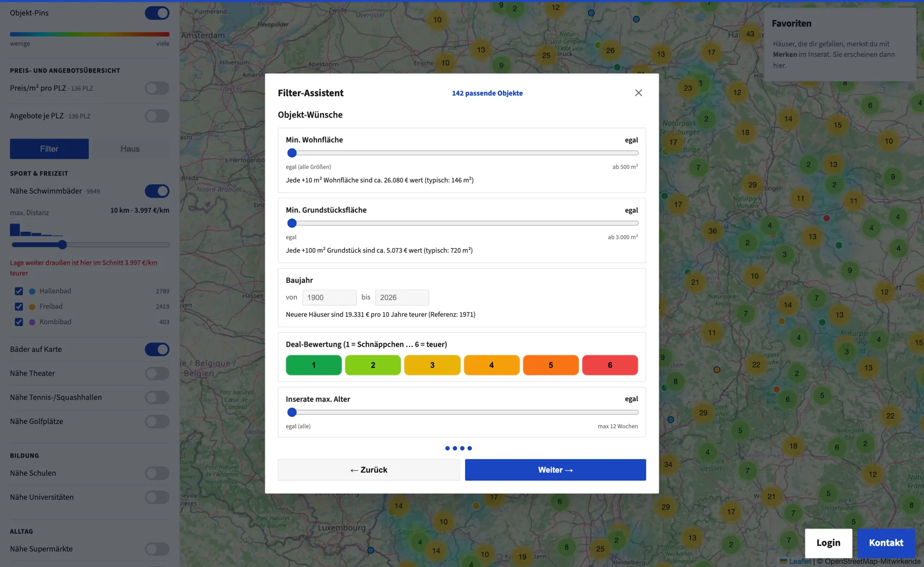Screen dimensions: 924x567
Task: Uncheck the Freibad checkbox
Action: 19,307
